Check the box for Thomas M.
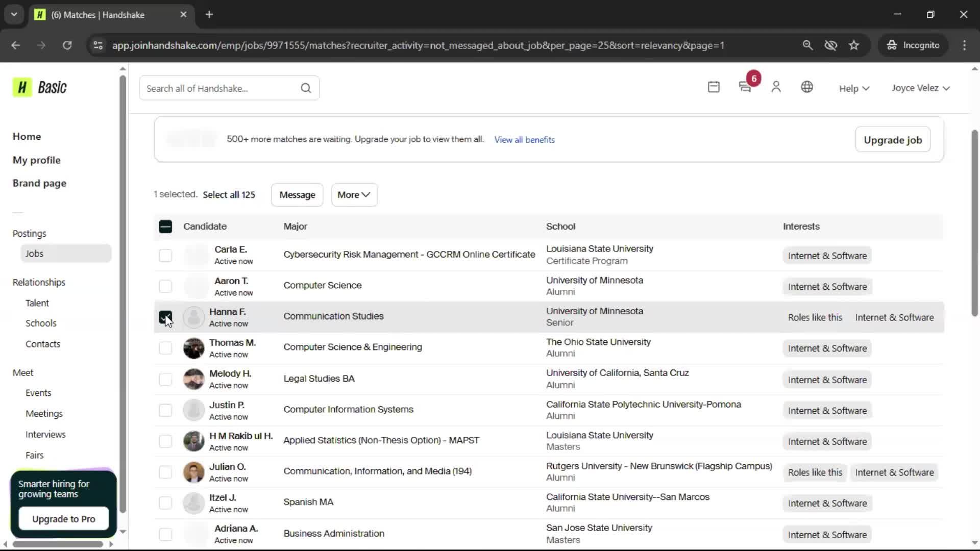Screen dimensions: 980x551 165,348
